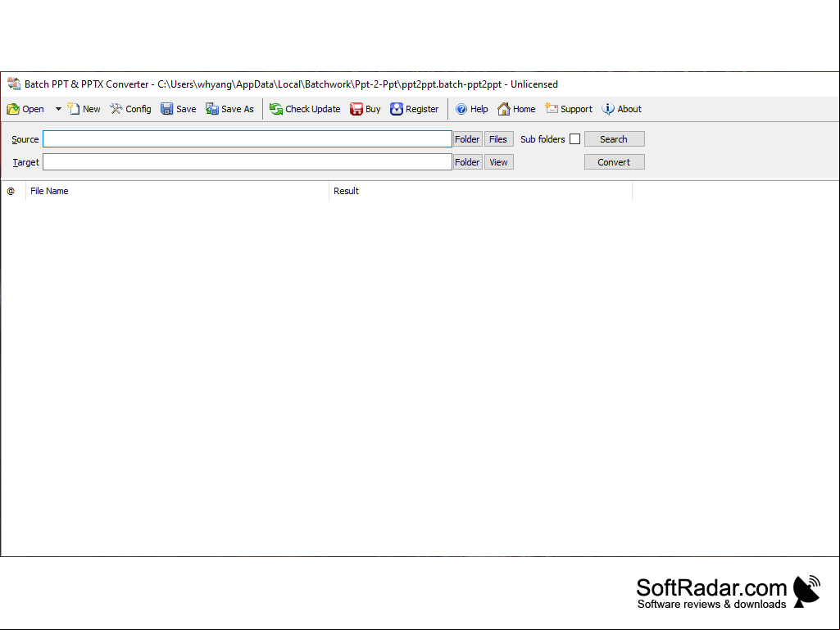Click the Convert button
840x630 pixels.
614,162
